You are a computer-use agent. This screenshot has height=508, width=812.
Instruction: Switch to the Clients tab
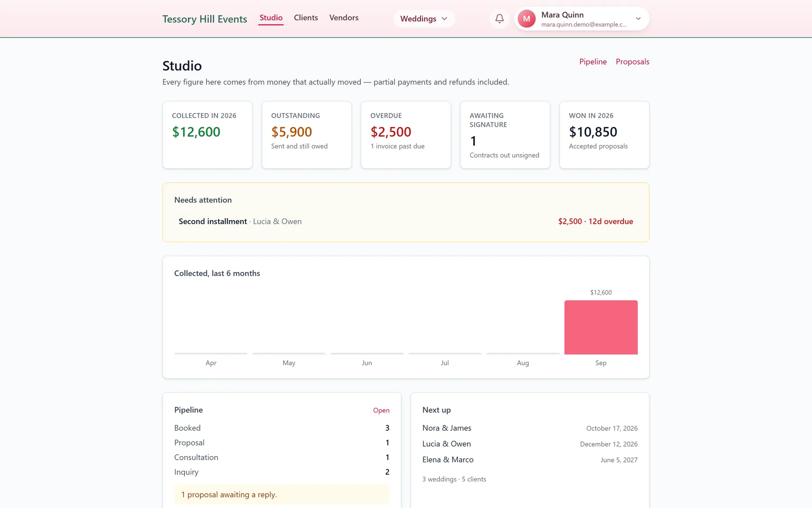point(306,18)
